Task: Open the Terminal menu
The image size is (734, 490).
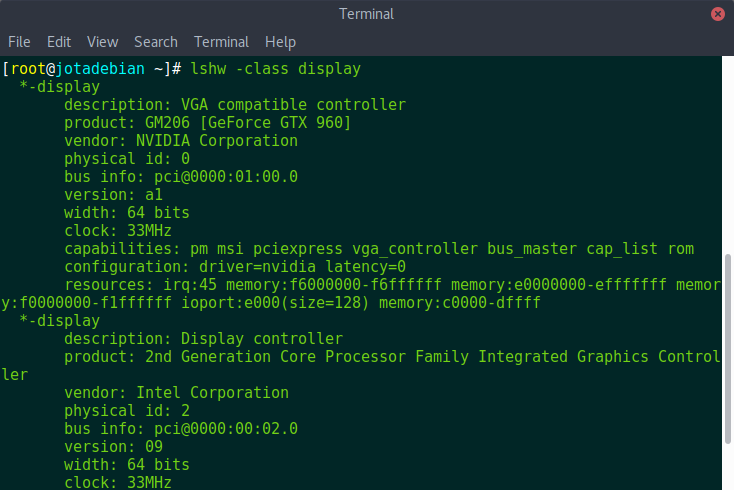Action: tap(221, 42)
